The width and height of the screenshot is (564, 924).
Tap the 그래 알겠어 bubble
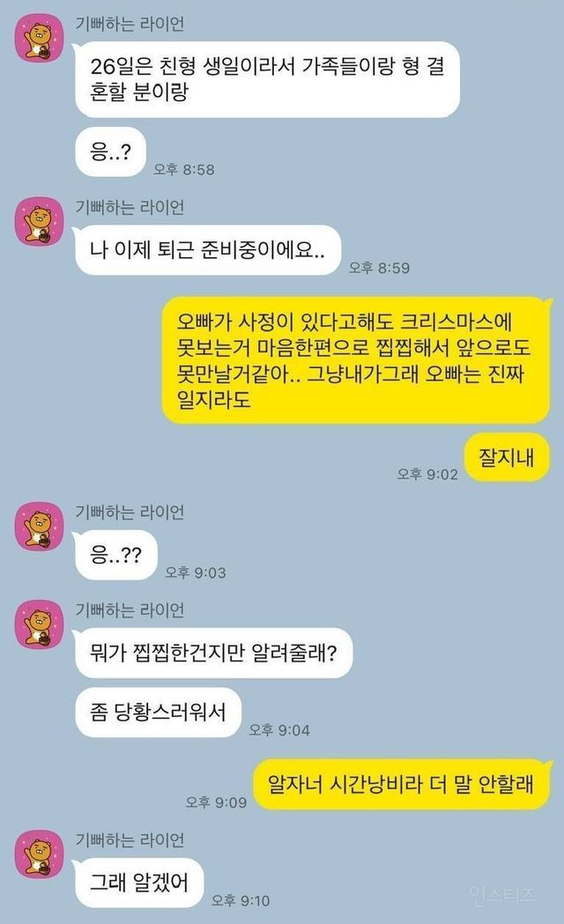[x=137, y=883]
